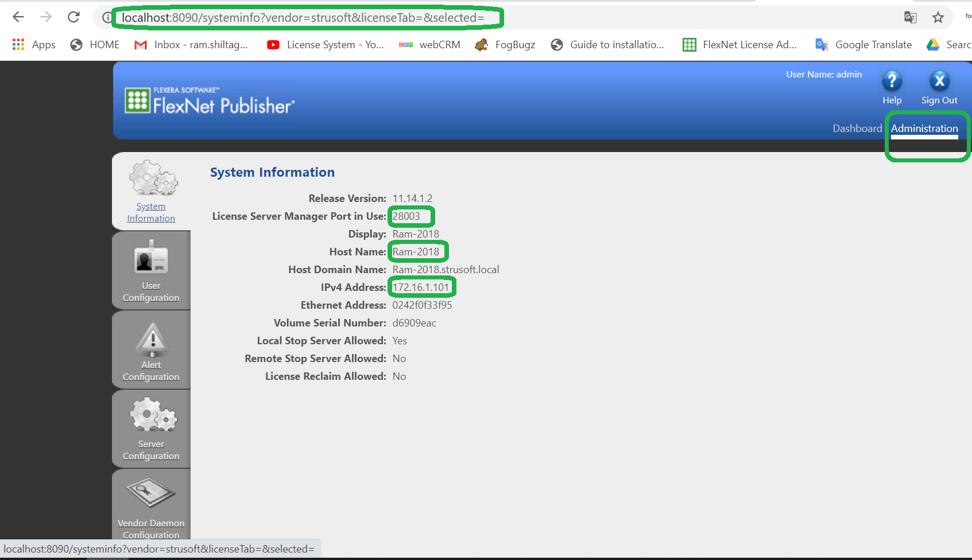Click License Reclaim Allowed value No

tap(399, 376)
